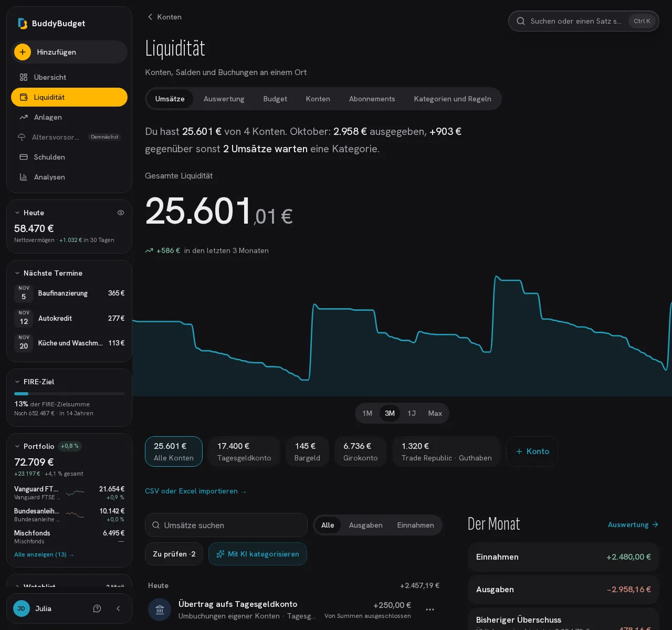Switch to the Abonnements tab
The width and height of the screenshot is (672, 630).
click(372, 99)
